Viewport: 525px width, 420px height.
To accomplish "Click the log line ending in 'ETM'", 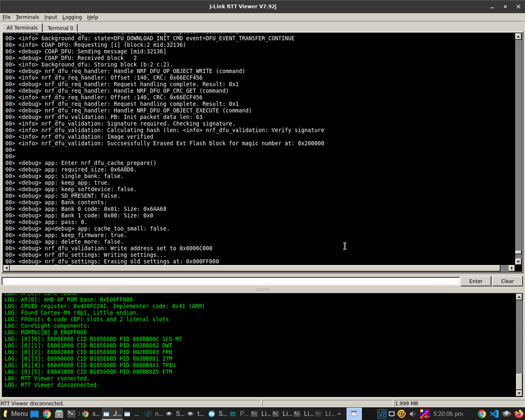I will click(x=89, y=372).
